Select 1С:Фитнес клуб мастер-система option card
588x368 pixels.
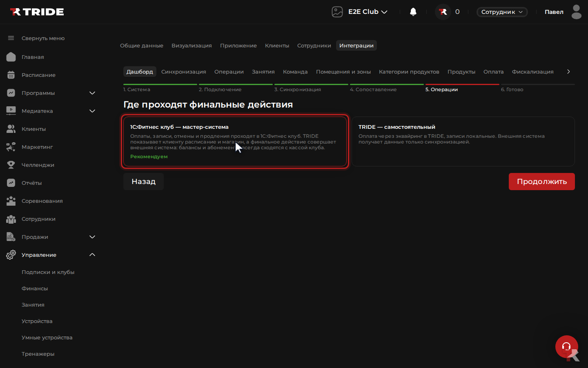pos(235,141)
